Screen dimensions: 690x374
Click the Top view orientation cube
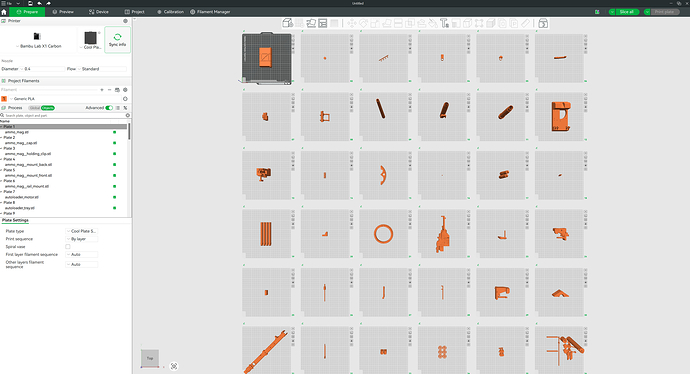click(150, 358)
